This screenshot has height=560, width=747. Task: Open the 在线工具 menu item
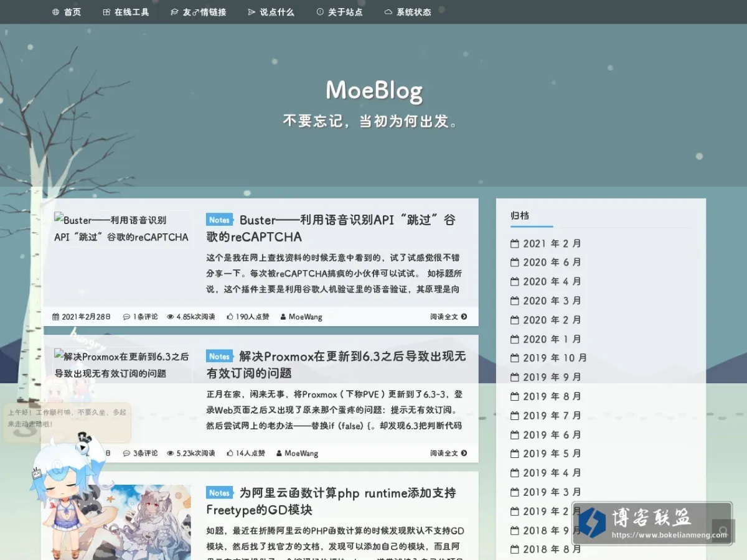[x=126, y=12]
